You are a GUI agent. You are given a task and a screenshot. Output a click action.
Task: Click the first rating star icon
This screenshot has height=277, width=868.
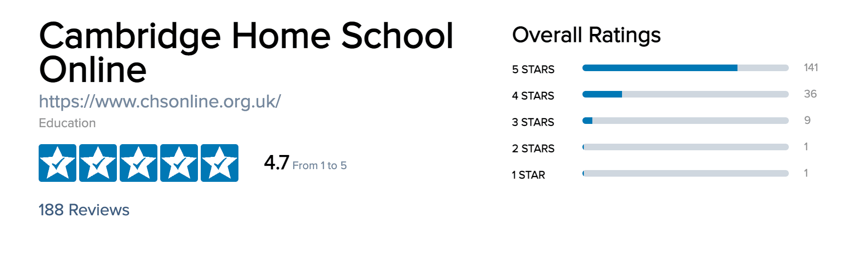57,163
